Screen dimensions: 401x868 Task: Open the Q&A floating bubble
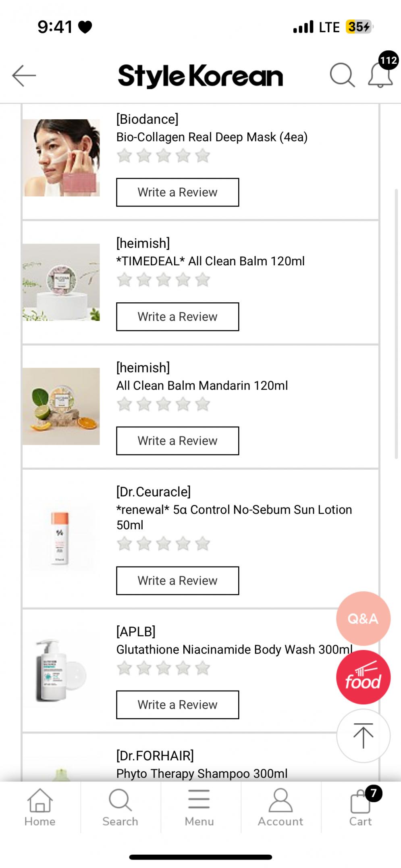[363, 618]
